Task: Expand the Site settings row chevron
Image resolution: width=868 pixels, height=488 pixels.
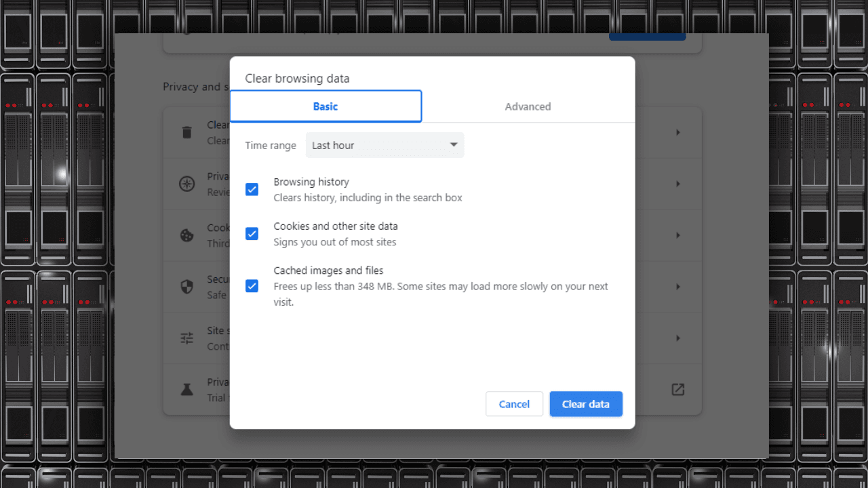Action: click(678, 338)
